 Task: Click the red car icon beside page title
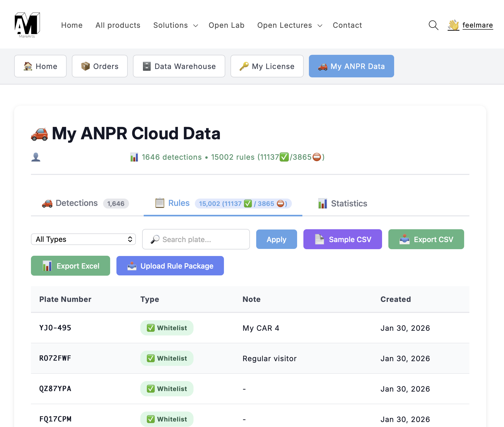pos(40,134)
